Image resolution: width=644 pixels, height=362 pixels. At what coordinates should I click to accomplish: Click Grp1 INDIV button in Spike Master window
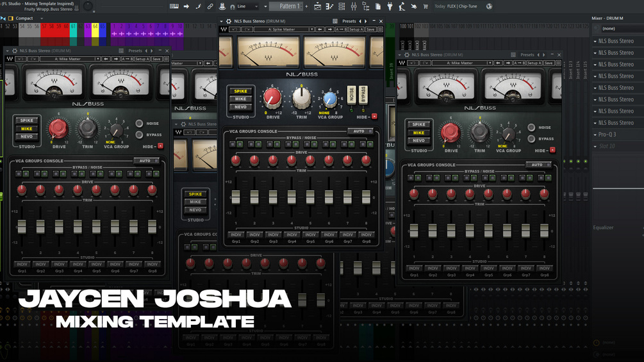point(236,234)
